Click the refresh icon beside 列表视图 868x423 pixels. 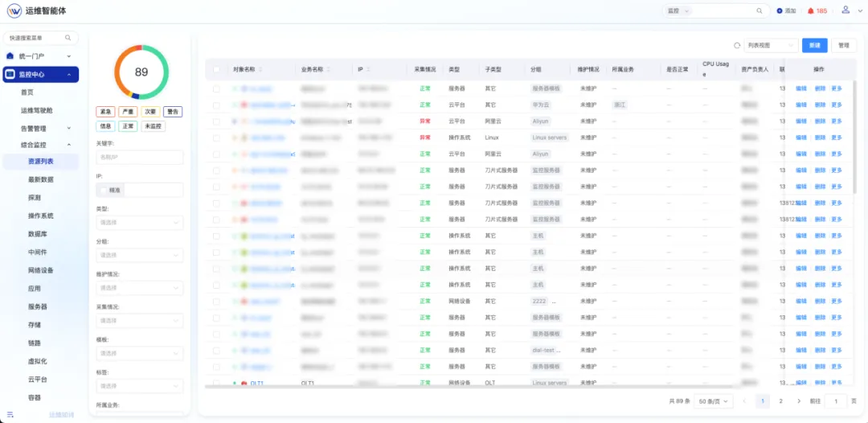pos(736,45)
